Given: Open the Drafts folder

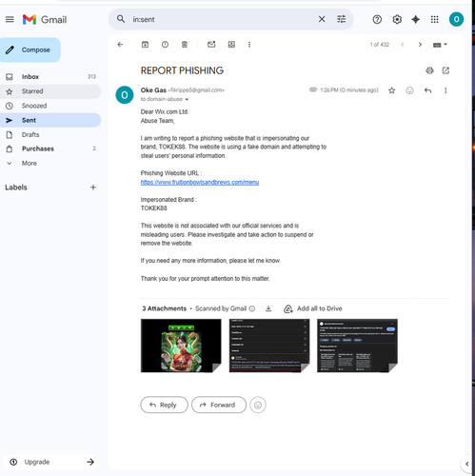Looking at the screenshot, I should pyautogui.click(x=50, y=134).
